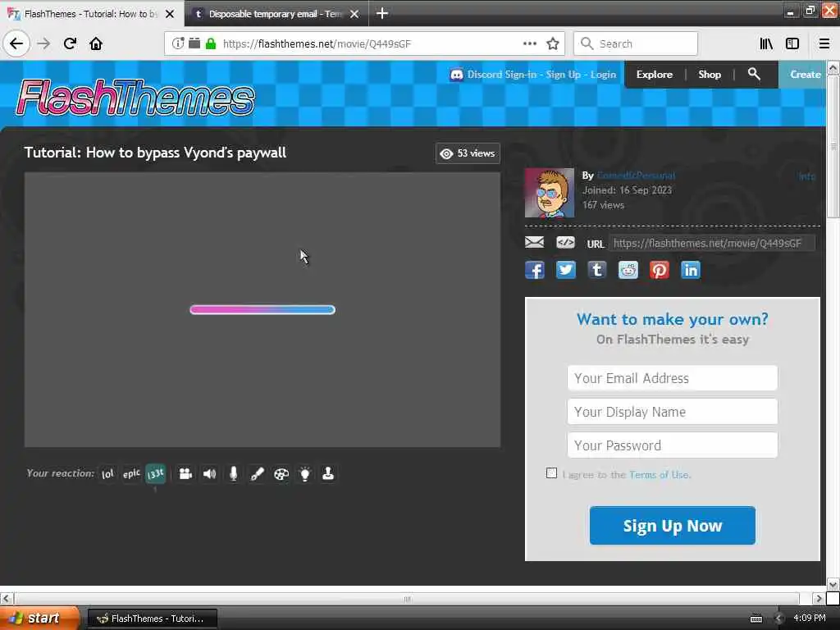Click the browser Search box
This screenshot has height=630, width=840.
click(636, 43)
